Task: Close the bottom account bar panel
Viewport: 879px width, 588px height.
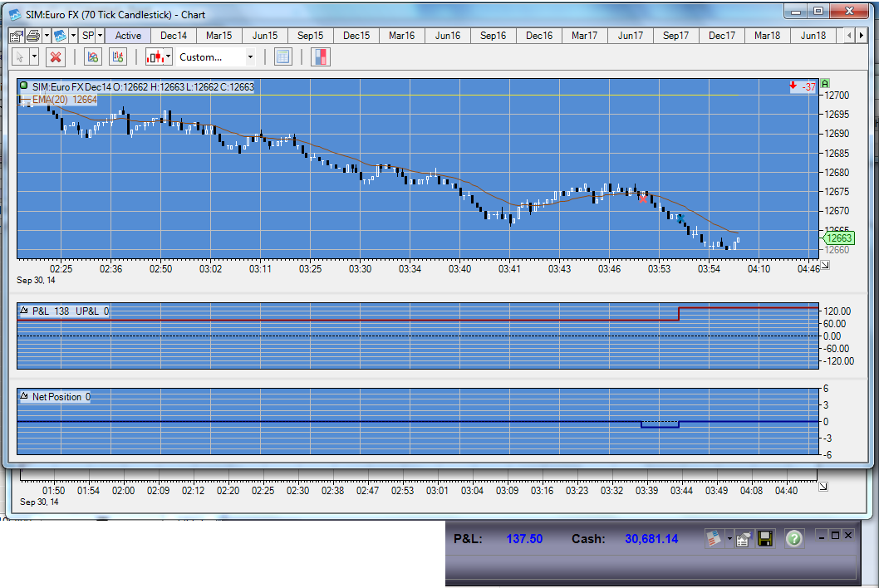Action: coord(848,536)
